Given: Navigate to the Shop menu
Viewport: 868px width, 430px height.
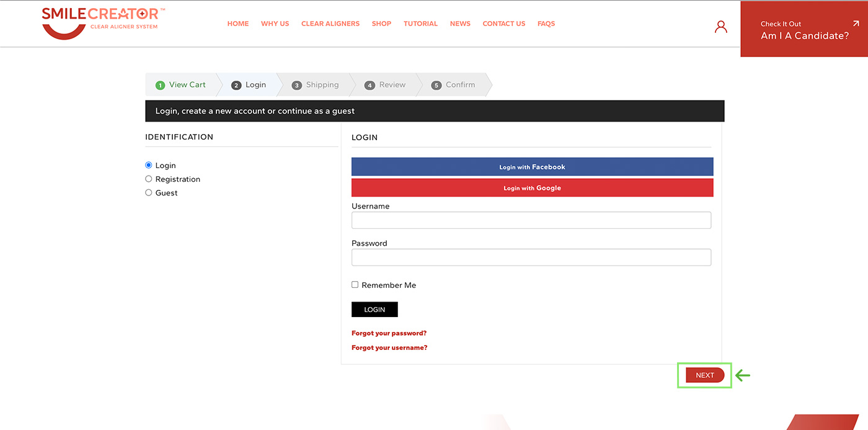Looking at the screenshot, I should pos(381,24).
